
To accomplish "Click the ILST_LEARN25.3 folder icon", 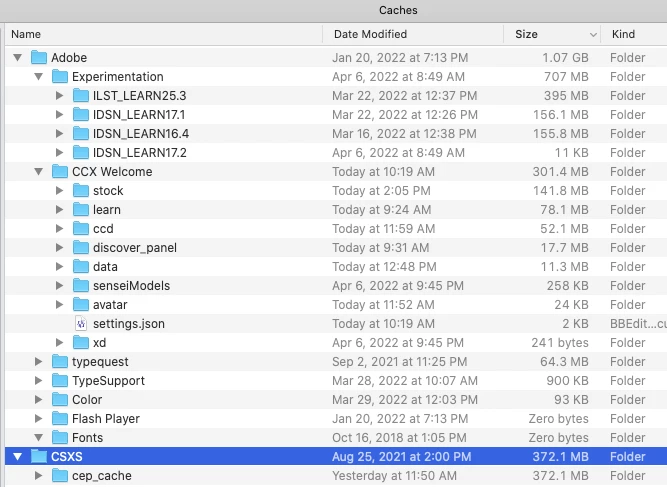I will (81, 96).
